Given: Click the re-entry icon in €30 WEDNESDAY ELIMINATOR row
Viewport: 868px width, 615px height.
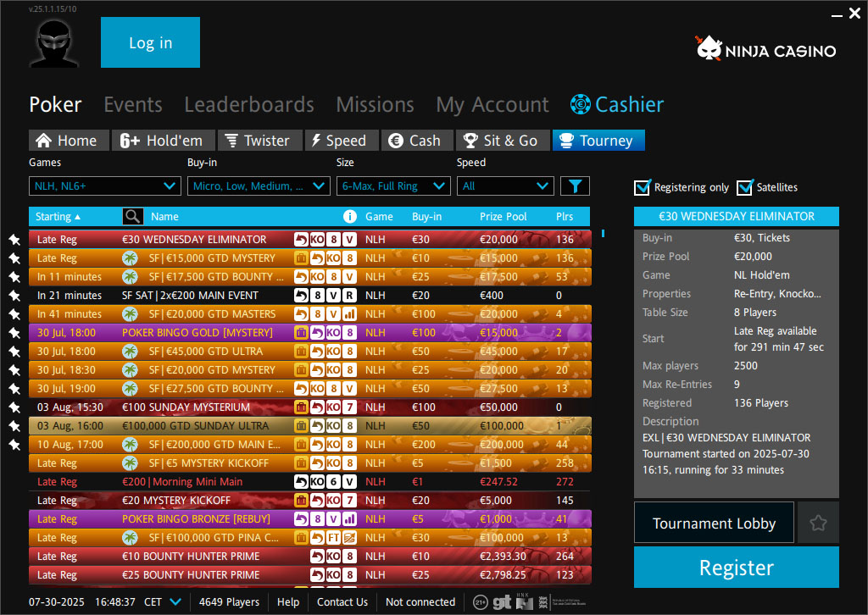Looking at the screenshot, I should point(301,240).
